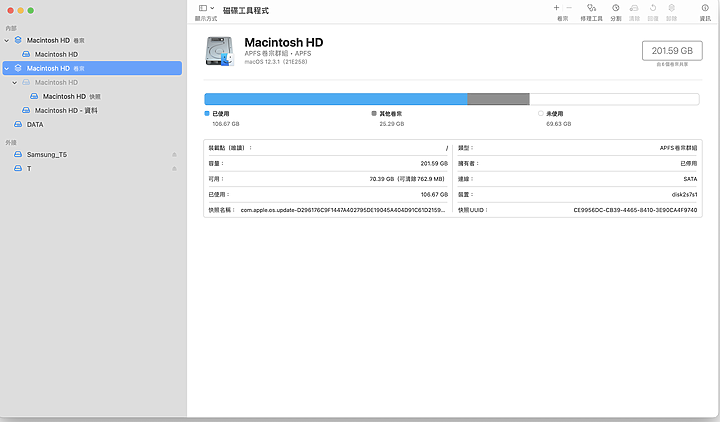Eject the T external drive
Image resolution: width=720 pixels, height=422 pixels.
[x=174, y=169]
